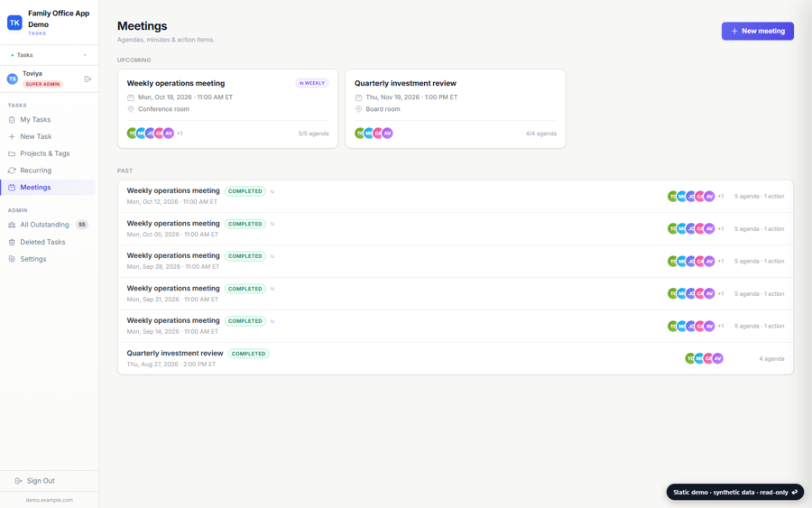The image size is (812, 508).
Task: Click the Static demo read-only banner
Action: coord(734,492)
